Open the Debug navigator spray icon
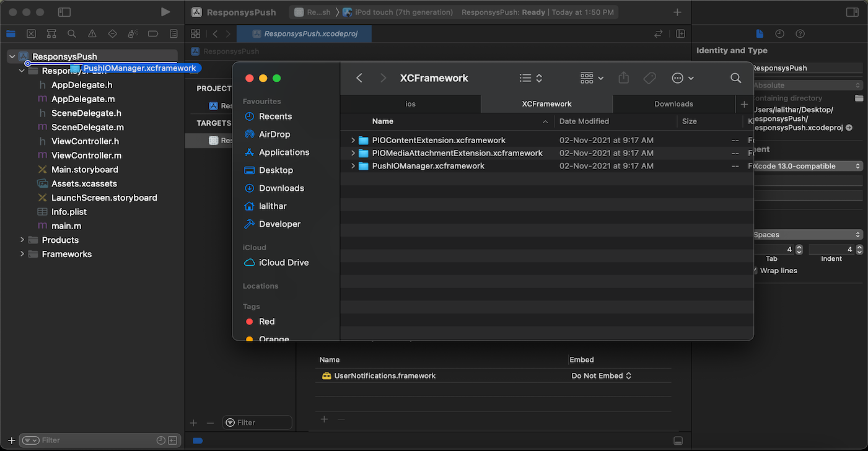The width and height of the screenshot is (868, 451). pyautogui.click(x=133, y=33)
